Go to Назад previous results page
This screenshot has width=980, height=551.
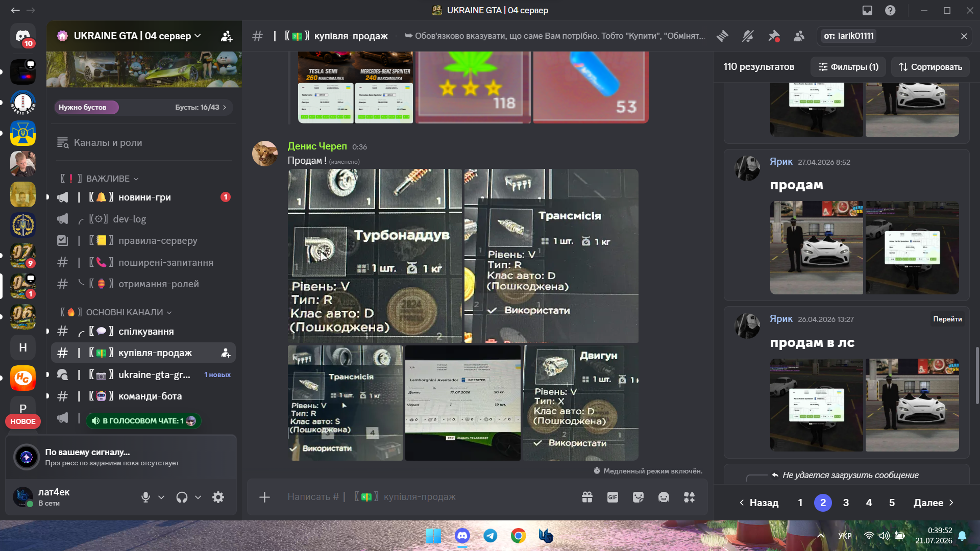pos(759,503)
